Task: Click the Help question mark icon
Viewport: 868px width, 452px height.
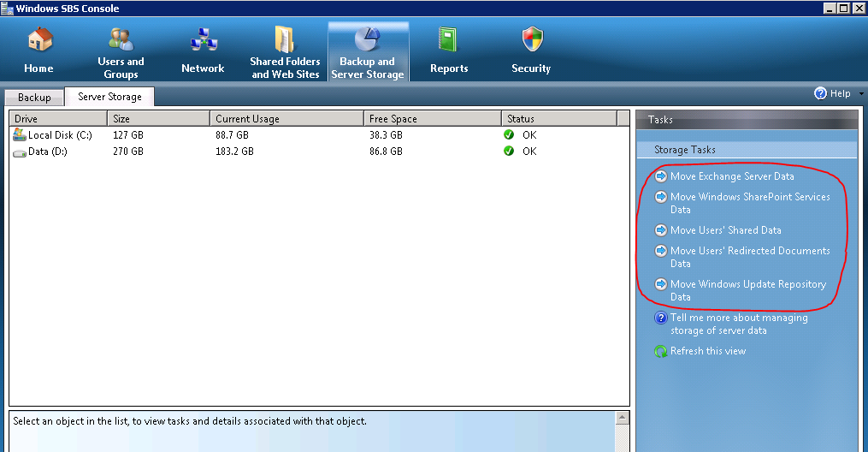Action: click(820, 93)
